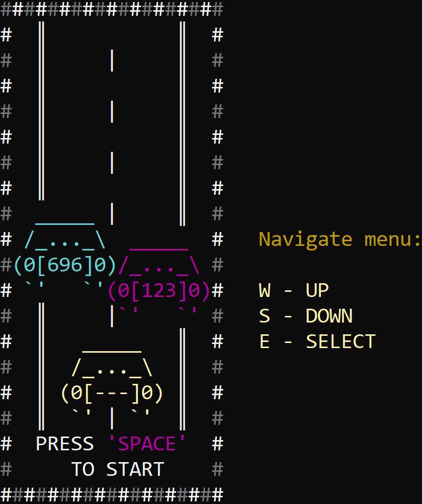The width and height of the screenshot is (422, 504).
Task: Click the cyan car's left headlight
Action: (30, 265)
